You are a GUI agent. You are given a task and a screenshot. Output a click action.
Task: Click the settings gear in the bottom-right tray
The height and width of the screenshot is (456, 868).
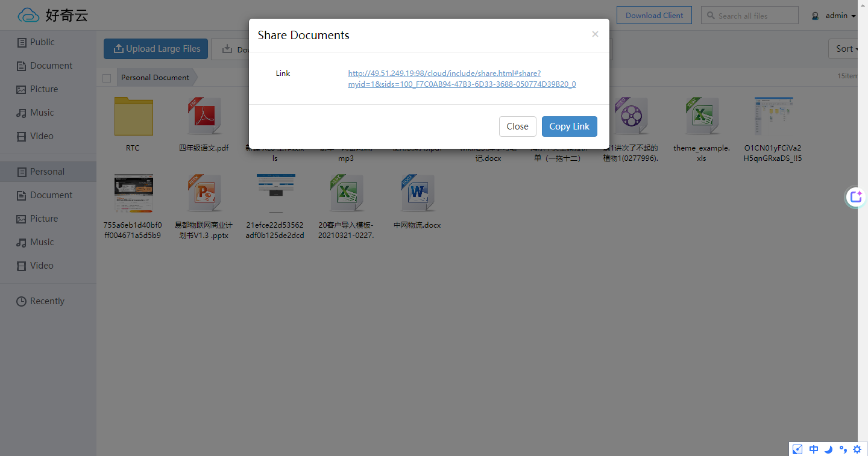tap(857, 449)
